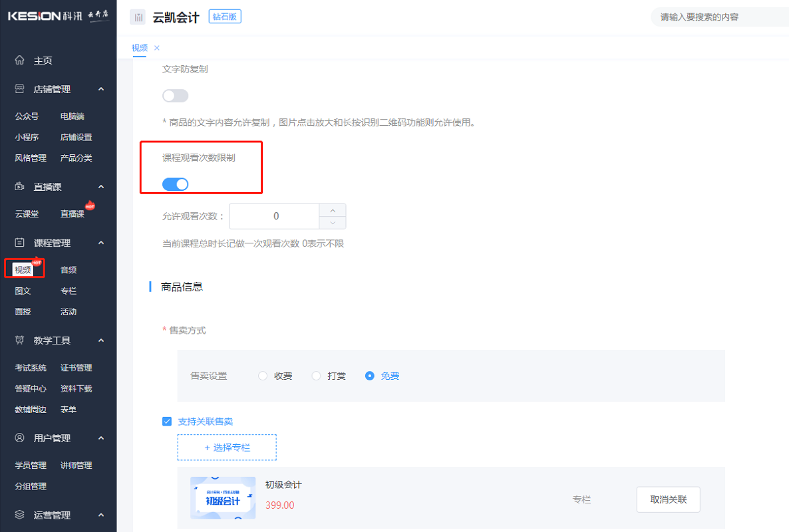Collapse the 教学工具 section arrow

[101, 340]
